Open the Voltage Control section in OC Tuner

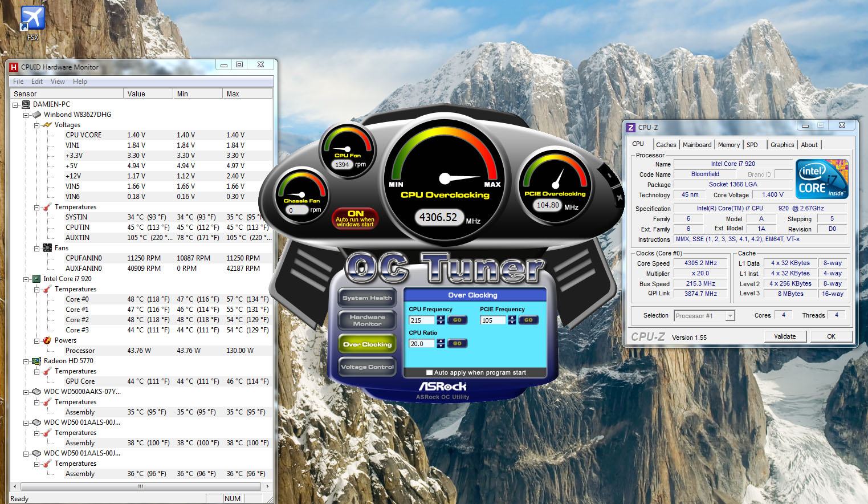(x=367, y=367)
